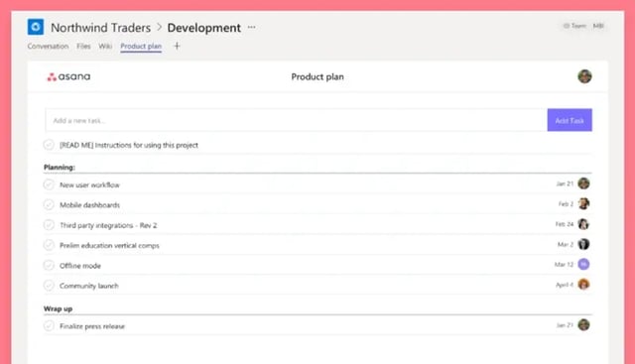The height and width of the screenshot is (364, 635).
Task: Open the channel ellipsis menu beside Development
Action: click(251, 27)
